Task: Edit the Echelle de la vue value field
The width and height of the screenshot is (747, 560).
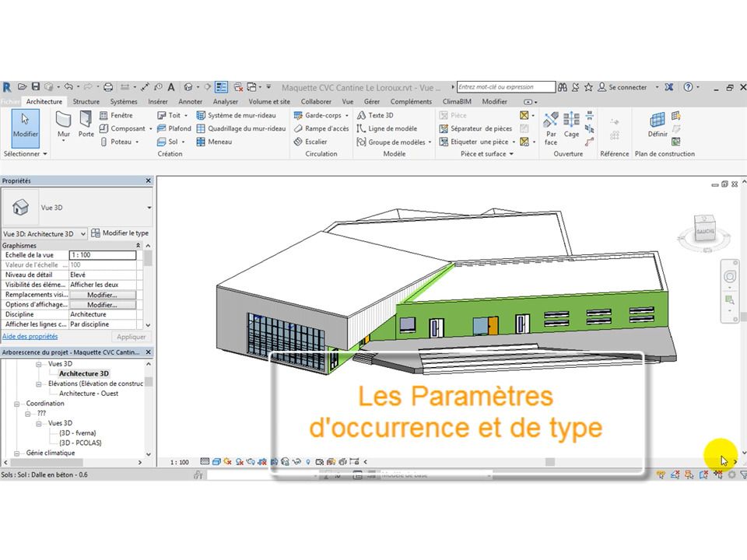Action: (x=101, y=254)
